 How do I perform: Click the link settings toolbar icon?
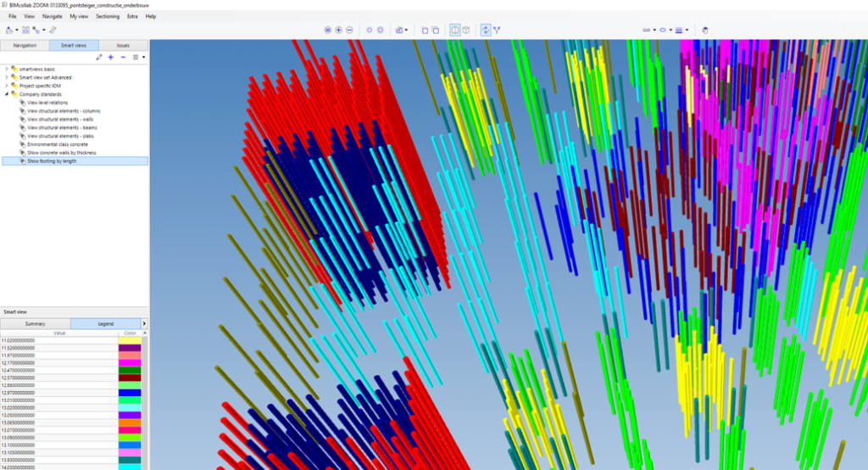53,30
